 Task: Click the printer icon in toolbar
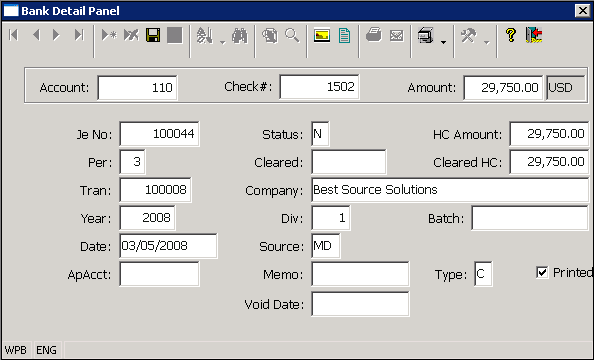pyautogui.click(x=374, y=35)
